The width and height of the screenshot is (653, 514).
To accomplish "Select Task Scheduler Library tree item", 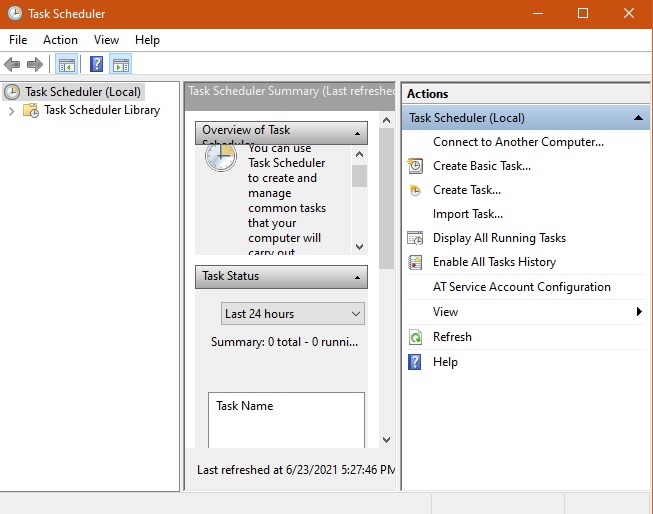I will tap(102, 110).
